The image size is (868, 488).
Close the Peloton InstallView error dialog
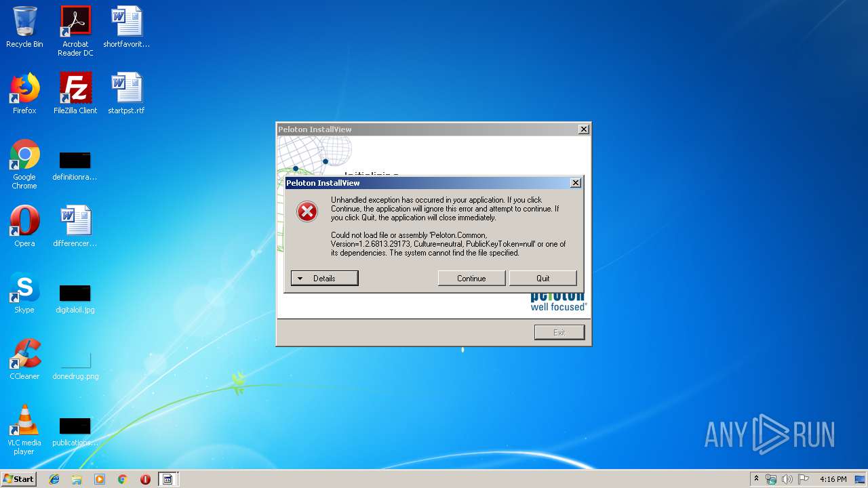click(x=575, y=183)
